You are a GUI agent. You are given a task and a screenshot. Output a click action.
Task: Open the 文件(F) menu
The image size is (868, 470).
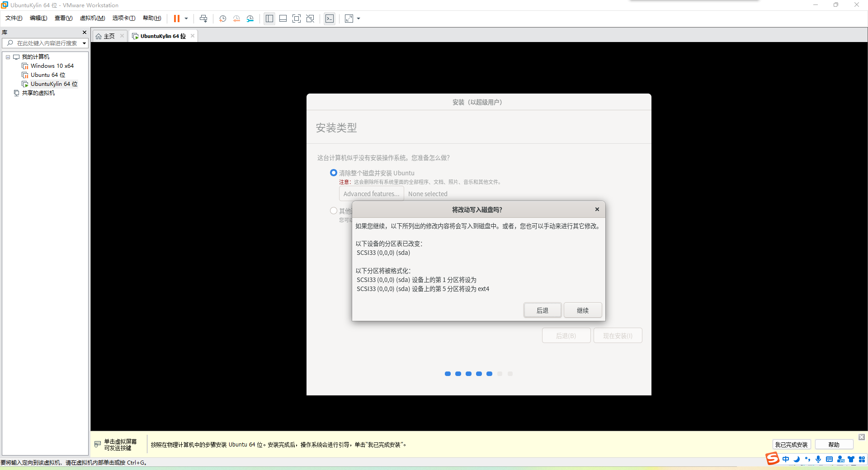(14, 18)
